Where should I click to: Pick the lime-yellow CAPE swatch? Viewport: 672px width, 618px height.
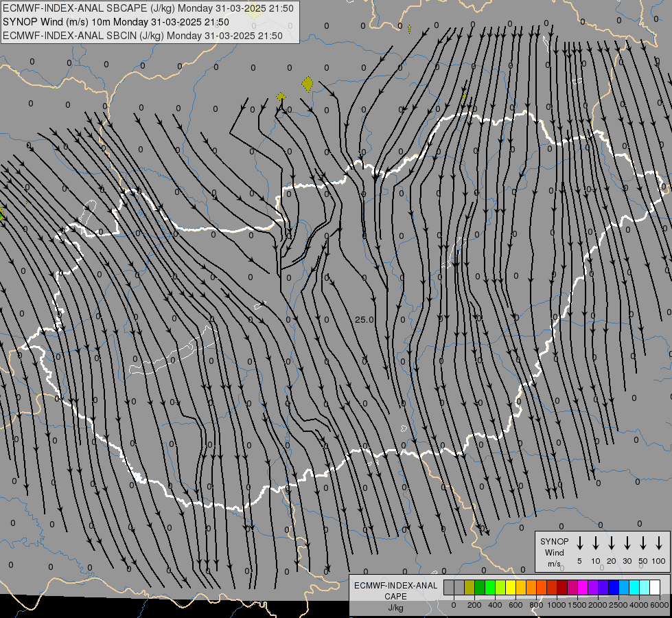pos(500,588)
